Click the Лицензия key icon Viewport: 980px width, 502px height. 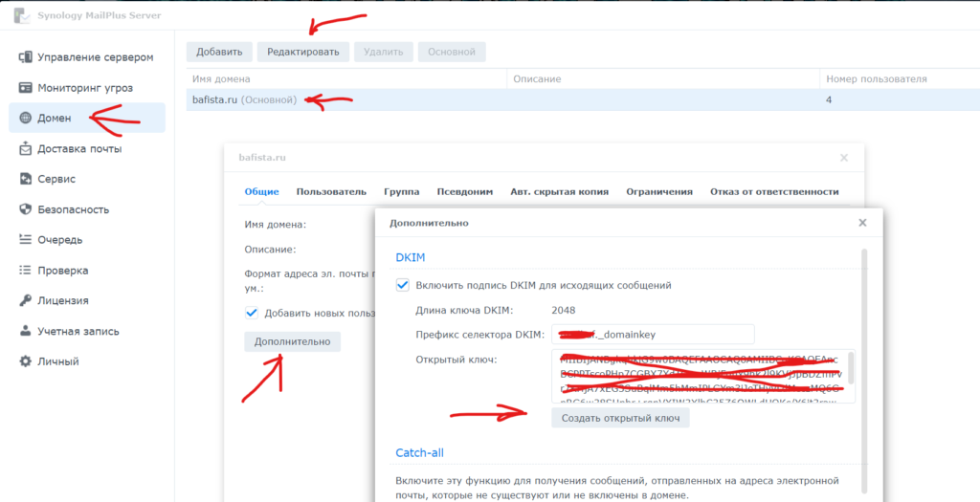pos(26,300)
